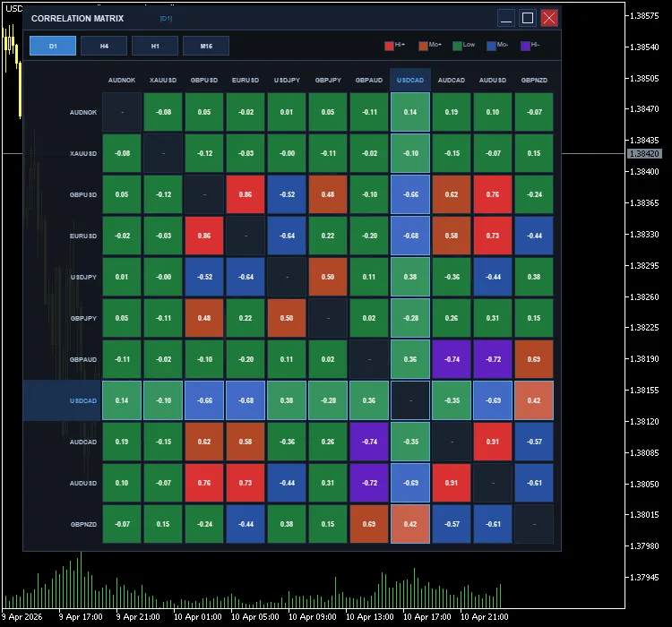672x627 pixels.
Task: Click the orange Mo+ legend swatch
Action: coord(423,46)
